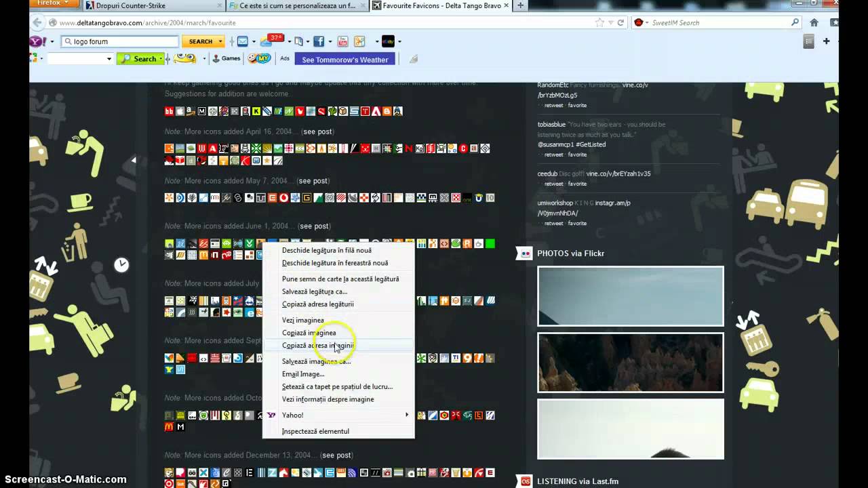
Task: Click the pencil icon on SweetIM toolbar
Action: click(x=414, y=59)
